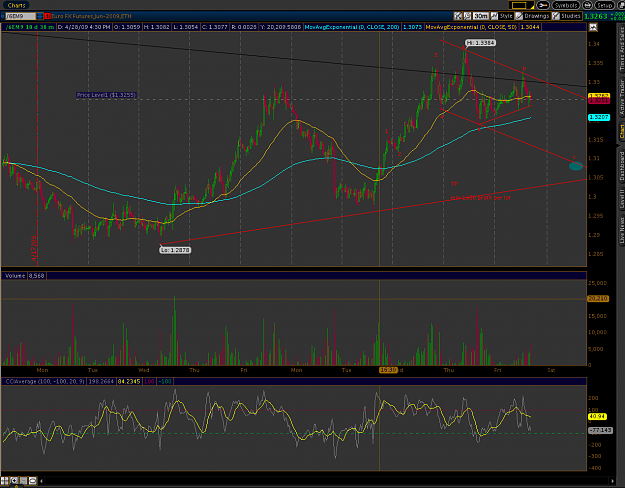Click the CCIAverage (100, -100, 20, 9) label
The height and width of the screenshot is (488, 625).
pyautogui.click(x=45, y=382)
